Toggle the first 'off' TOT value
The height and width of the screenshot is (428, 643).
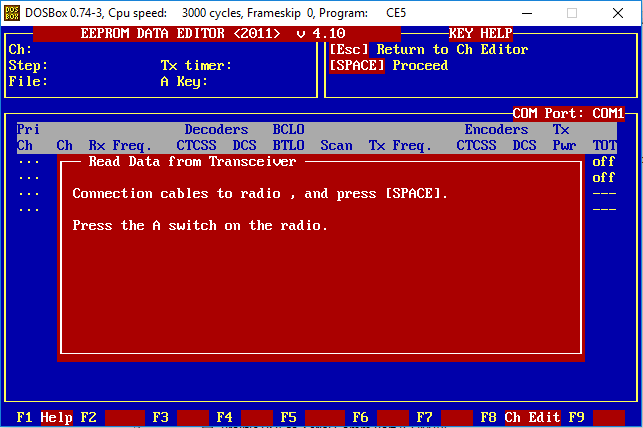604,161
